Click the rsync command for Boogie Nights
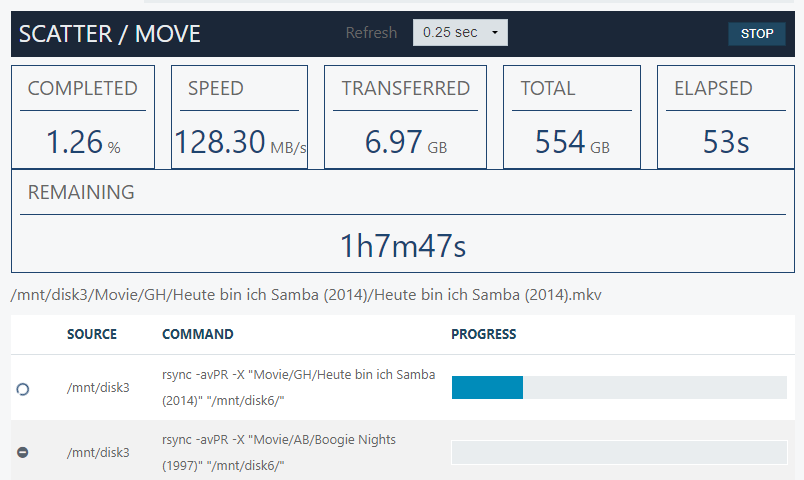Viewport: 804px width, 480px height. coord(279,453)
